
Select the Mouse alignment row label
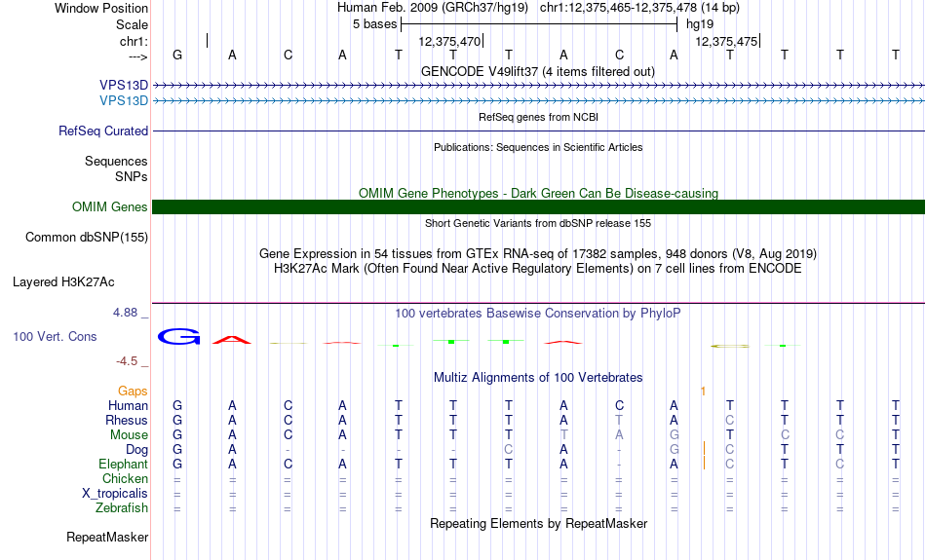coord(129,435)
